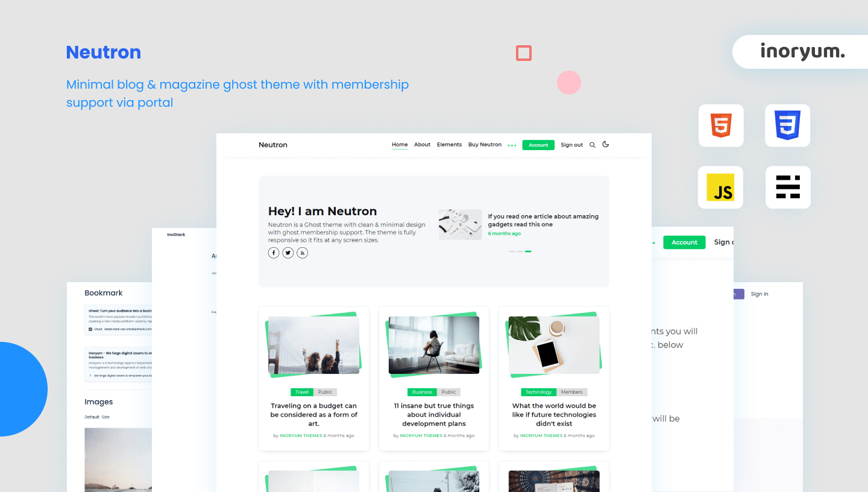Click the Technology tag label
Screen dimensions: 868x492
[538, 392]
